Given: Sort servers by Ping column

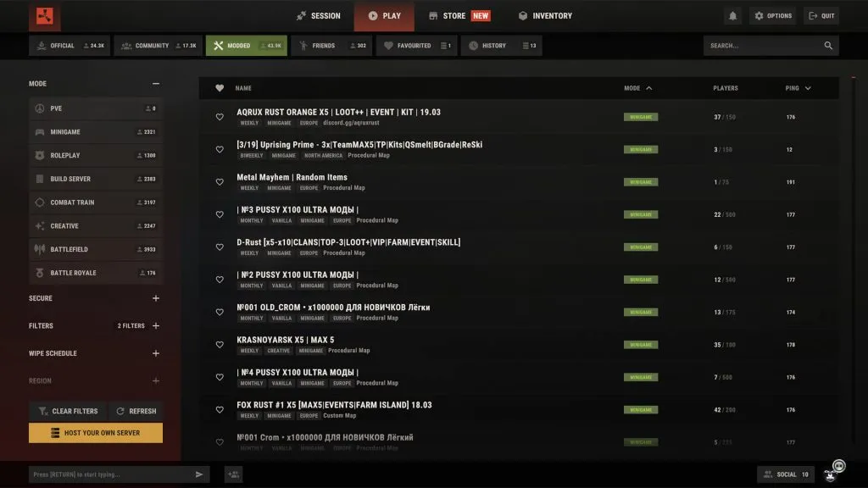Looking at the screenshot, I should 798,88.
